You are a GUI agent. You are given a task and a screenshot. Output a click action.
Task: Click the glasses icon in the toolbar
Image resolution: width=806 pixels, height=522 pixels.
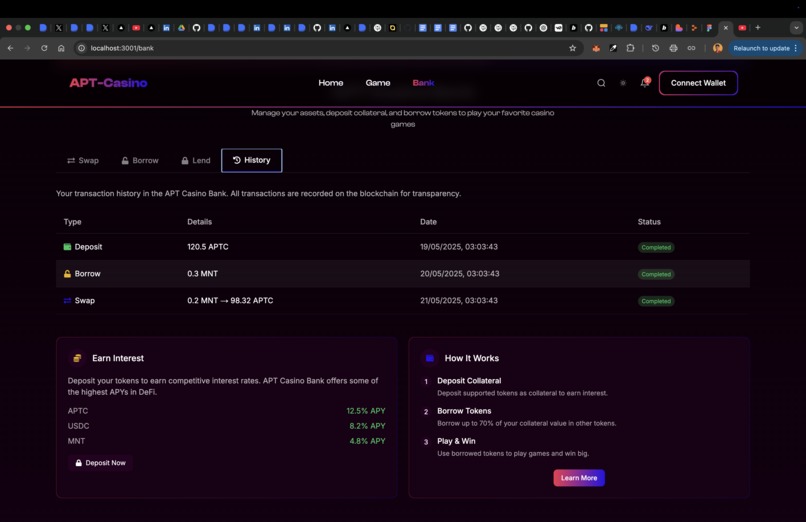coord(691,48)
